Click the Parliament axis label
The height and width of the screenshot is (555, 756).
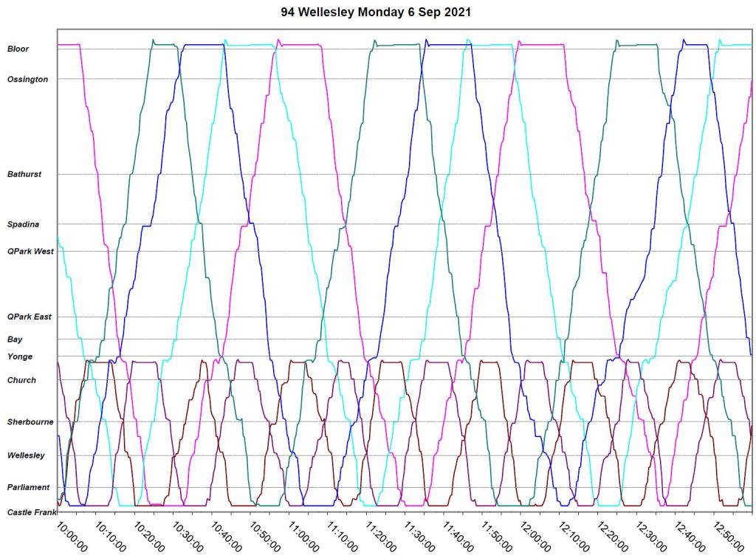point(28,488)
